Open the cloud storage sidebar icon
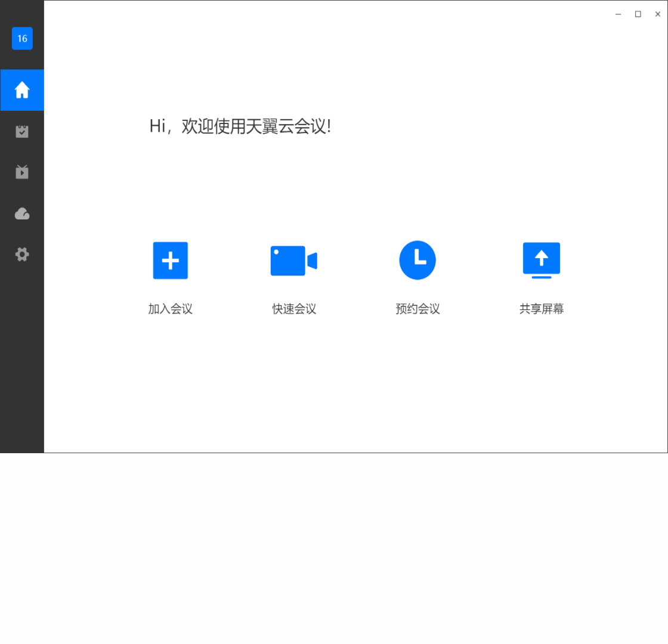Viewport: 668px width, 644px height. 22,213
